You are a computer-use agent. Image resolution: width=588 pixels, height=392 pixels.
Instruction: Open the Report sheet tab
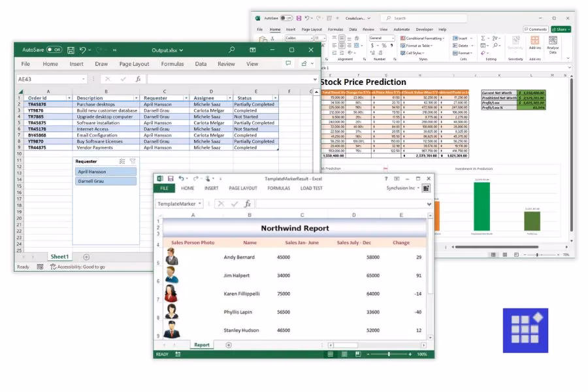coord(202,344)
